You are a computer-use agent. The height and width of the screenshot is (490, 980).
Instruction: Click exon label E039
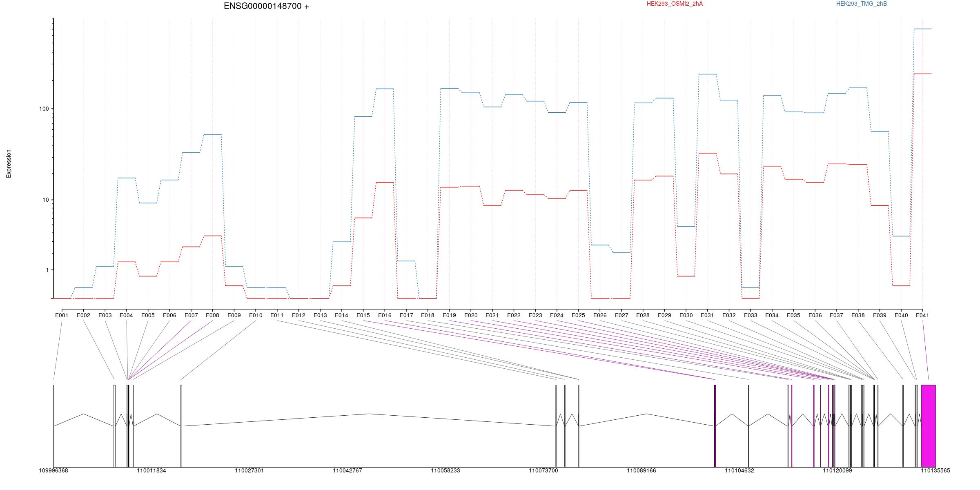880,315
